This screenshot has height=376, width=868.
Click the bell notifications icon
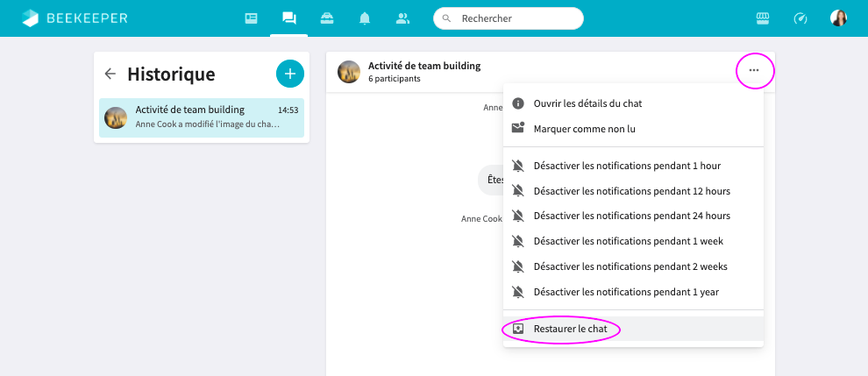point(364,18)
